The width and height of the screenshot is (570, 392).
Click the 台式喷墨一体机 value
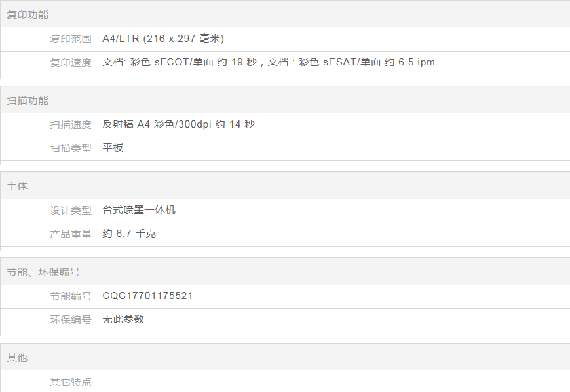pyautogui.click(x=139, y=210)
